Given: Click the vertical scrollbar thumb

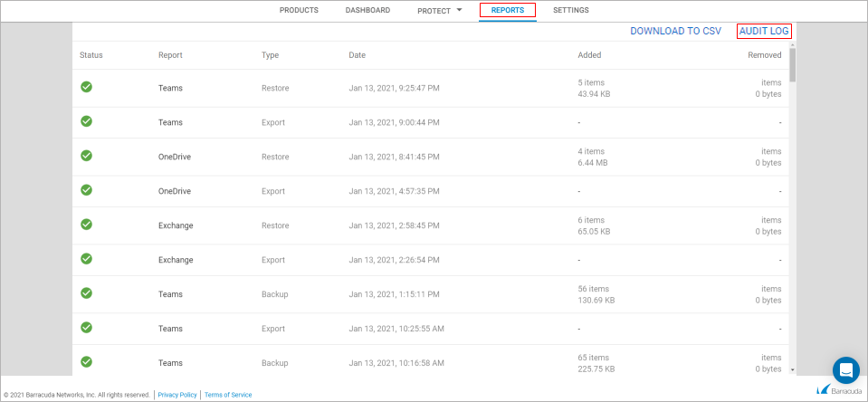Looking at the screenshot, I should pos(792,65).
